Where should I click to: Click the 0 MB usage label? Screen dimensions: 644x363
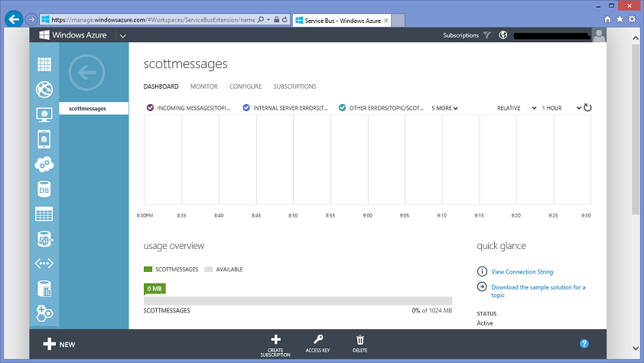[154, 289]
